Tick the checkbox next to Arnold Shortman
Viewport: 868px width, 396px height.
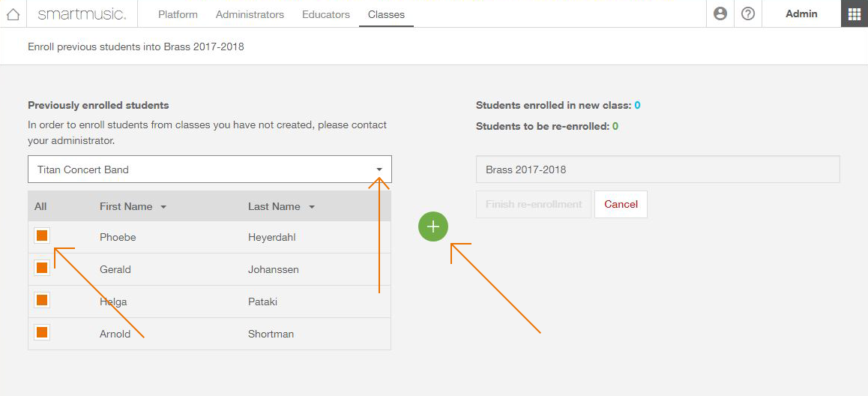click(x=42, y=332)
